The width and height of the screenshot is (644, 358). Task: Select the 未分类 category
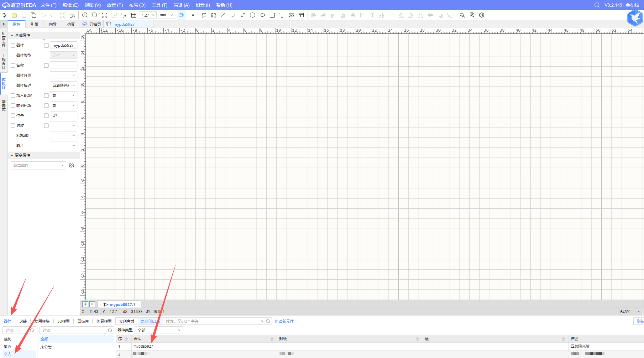(46, 347)
